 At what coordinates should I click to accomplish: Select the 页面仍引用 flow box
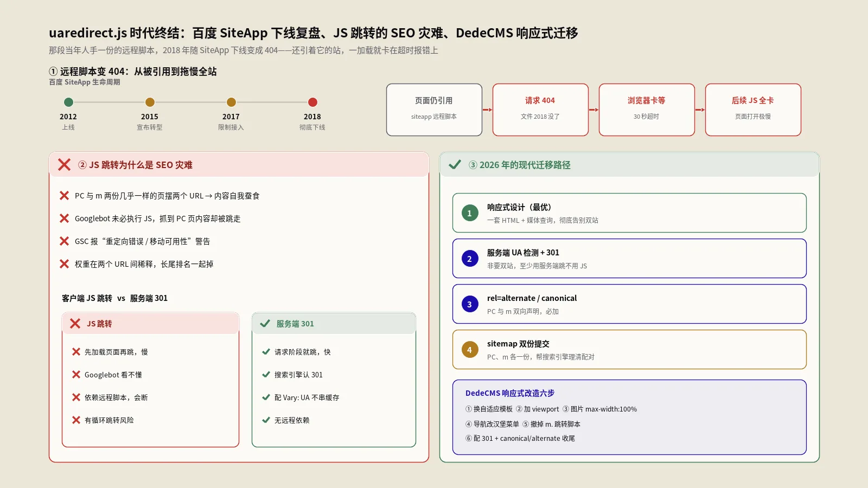coord(434,110)
